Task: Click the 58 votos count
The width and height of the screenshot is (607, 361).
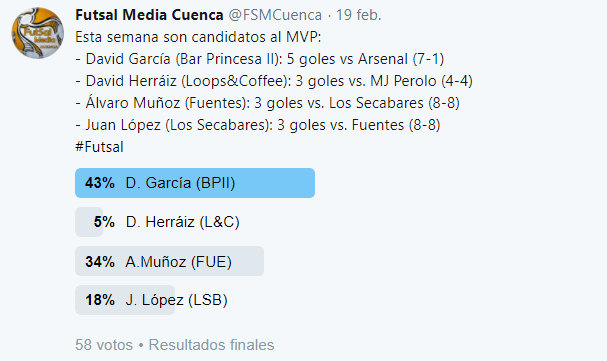Action: click(x=104, y=345)
